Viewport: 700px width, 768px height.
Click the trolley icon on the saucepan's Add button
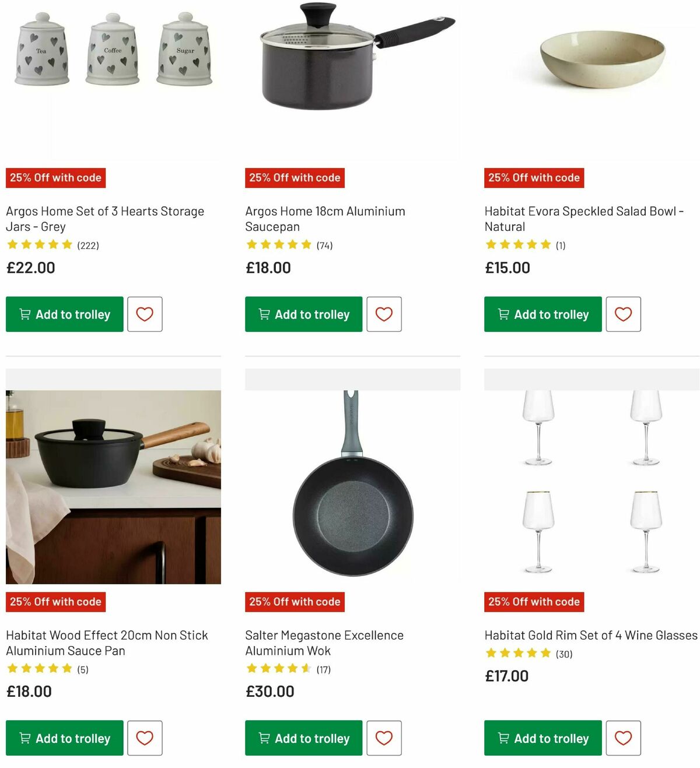[265, 314]
